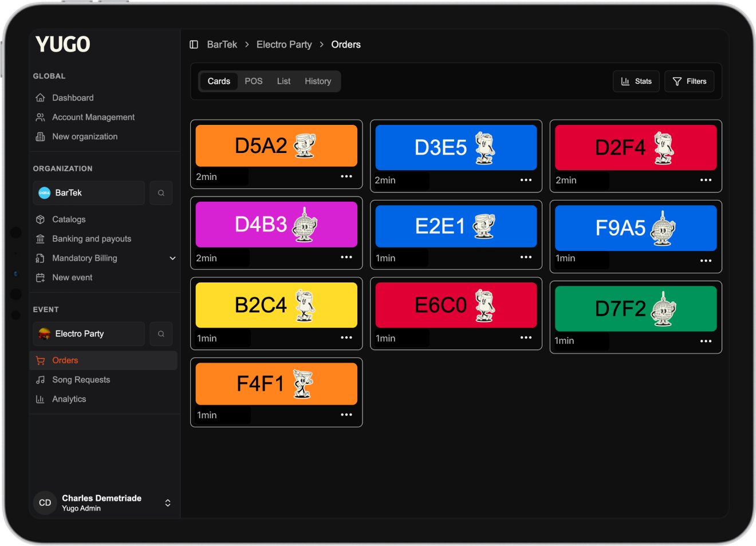The height and width of the screenshot is (546, 756).
Task: Click the Orders breadcrumb text
Action: (x=346, y=45)
